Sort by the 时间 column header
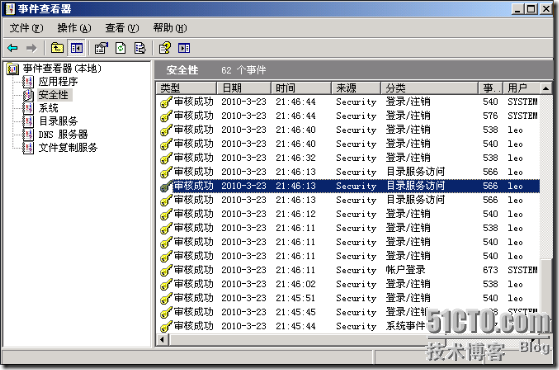The image size is (559, 370). point(301,88)
